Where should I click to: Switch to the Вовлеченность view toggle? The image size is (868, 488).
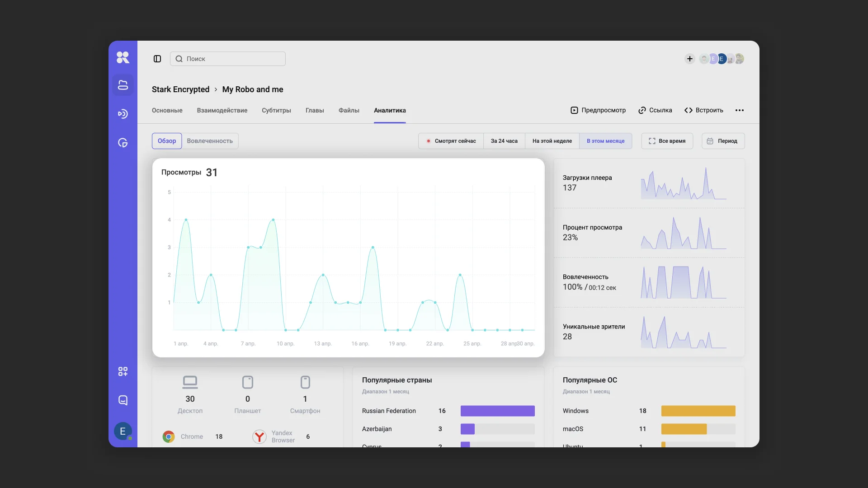click(x=210, y=141)
